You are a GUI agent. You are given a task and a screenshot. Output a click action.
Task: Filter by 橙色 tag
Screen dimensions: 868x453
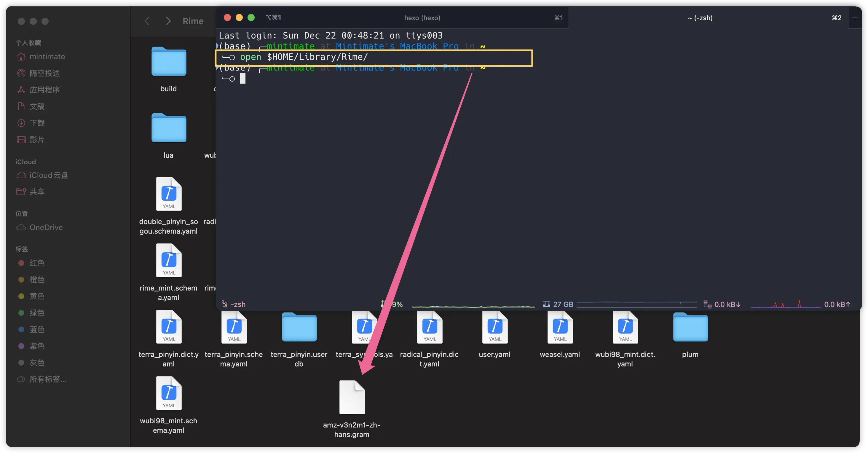[31, 279]
